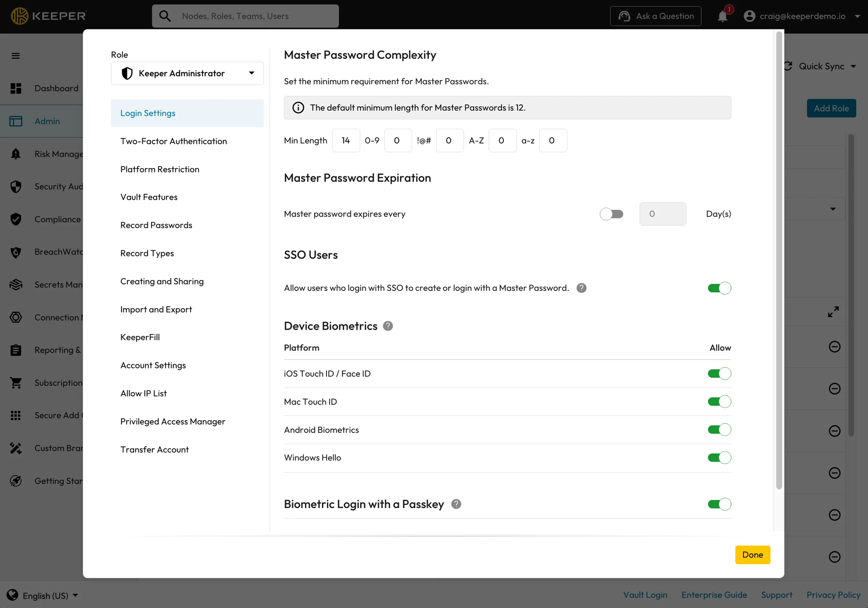
Task: Click the SSO Users help icon
Action: coord(581,288)
